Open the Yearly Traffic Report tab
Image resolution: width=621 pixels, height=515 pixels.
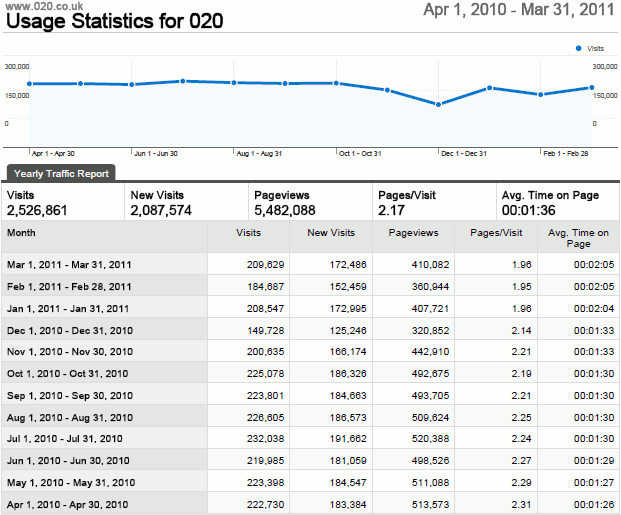pyautogui.click(x=61, y=174)
